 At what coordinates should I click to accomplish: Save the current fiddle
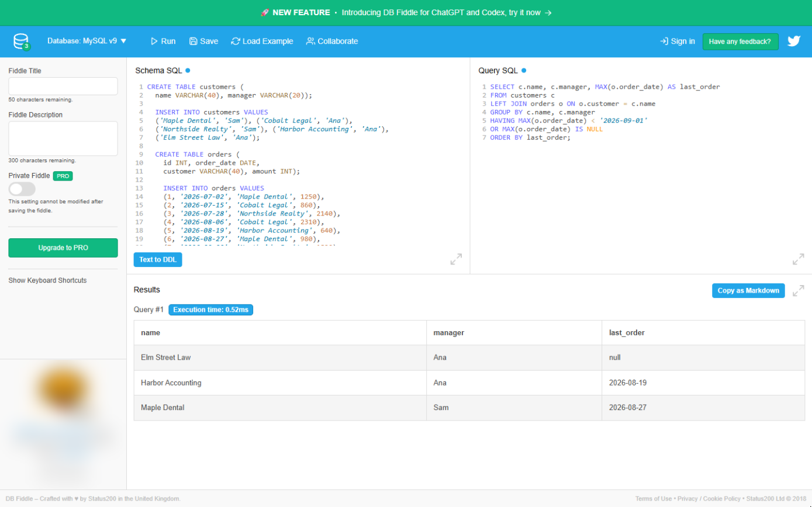(x=203, y=41)
